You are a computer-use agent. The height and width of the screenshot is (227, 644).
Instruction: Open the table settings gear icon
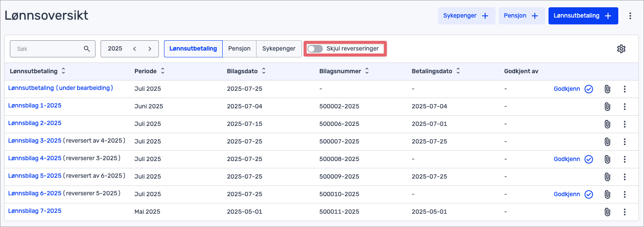[621, 49]
